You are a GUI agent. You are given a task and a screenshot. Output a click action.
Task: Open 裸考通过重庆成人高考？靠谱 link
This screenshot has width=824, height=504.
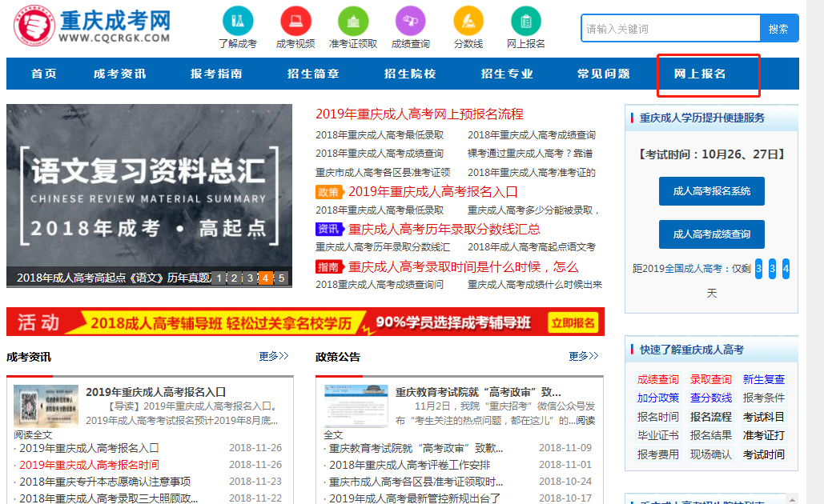pyautogui.click(x=530, y=154)
